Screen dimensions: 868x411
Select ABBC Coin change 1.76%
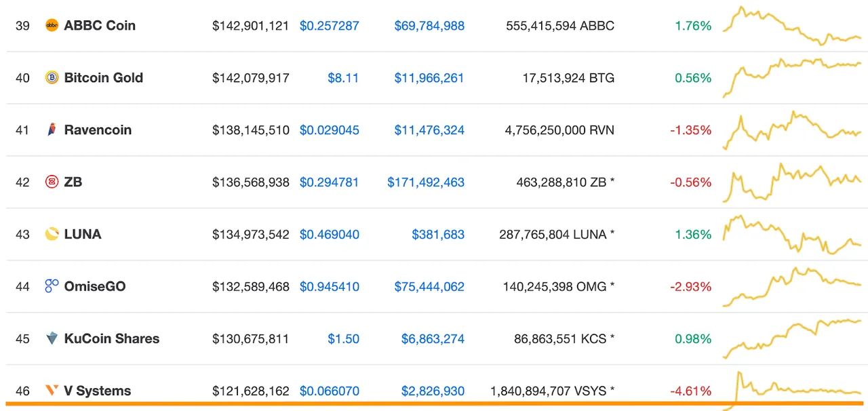693,26
